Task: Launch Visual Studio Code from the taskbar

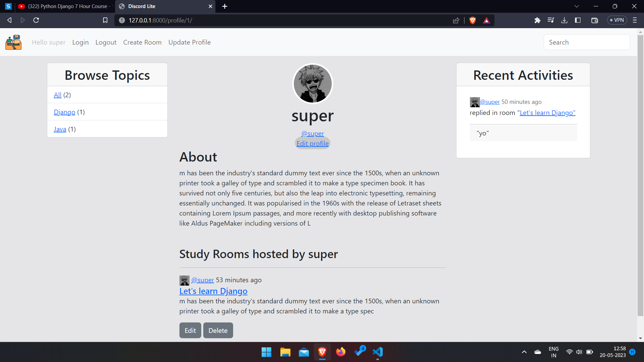Action: click(377, 352)
